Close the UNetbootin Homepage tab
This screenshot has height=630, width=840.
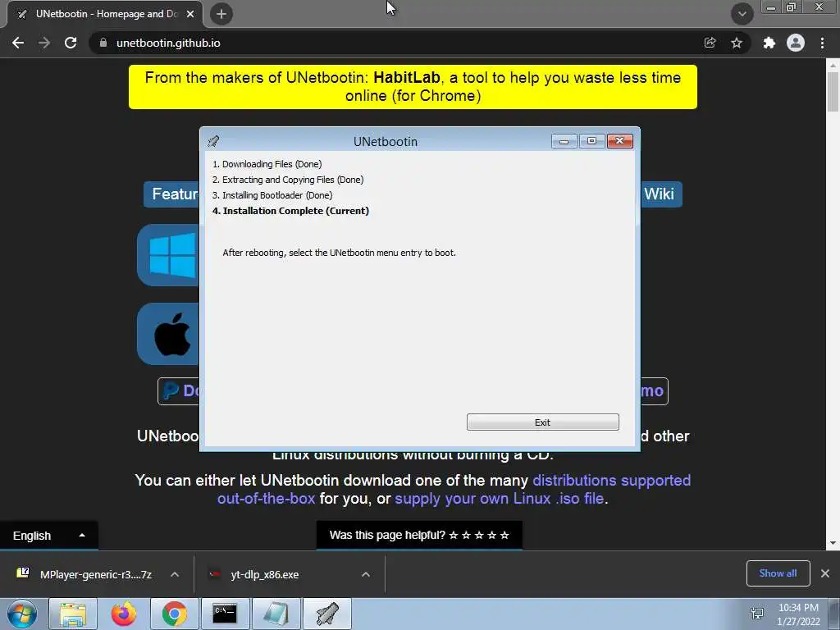coord(190,14)
